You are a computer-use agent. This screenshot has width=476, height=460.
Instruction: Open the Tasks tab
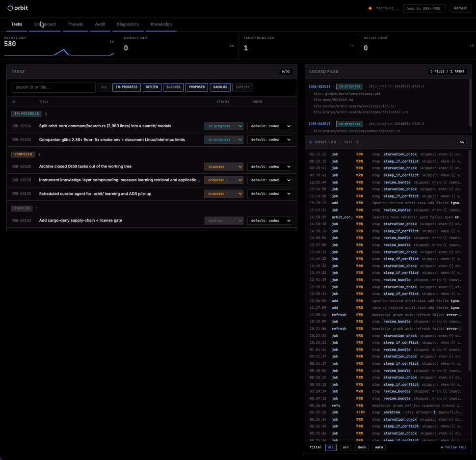pyautogui.click(x=17, y=24)
